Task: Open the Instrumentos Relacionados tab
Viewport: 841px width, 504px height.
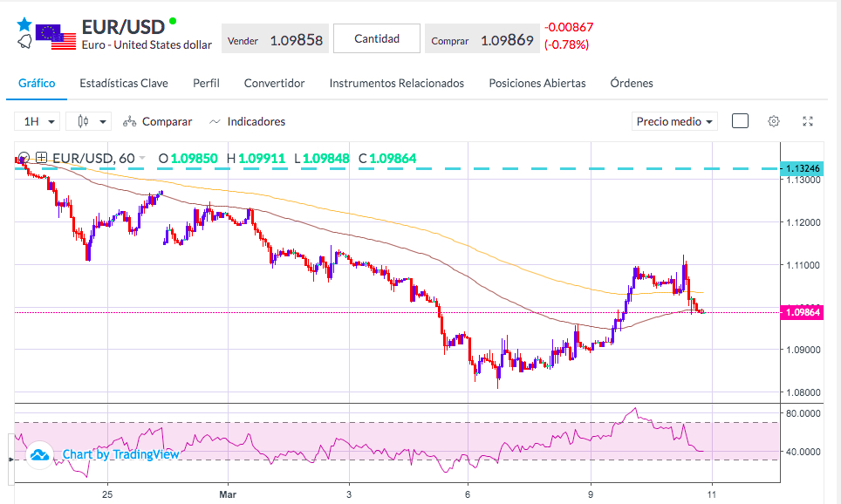Action: [396, 83]
